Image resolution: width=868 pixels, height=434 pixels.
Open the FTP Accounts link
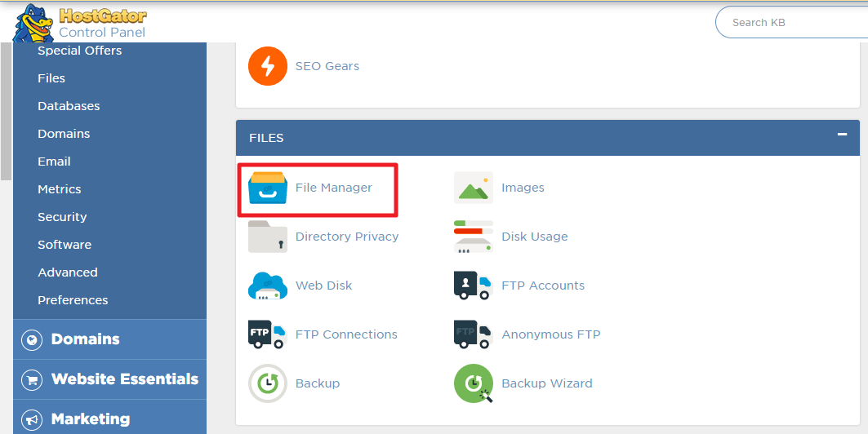pyautogui.click(x=543, y=286)
